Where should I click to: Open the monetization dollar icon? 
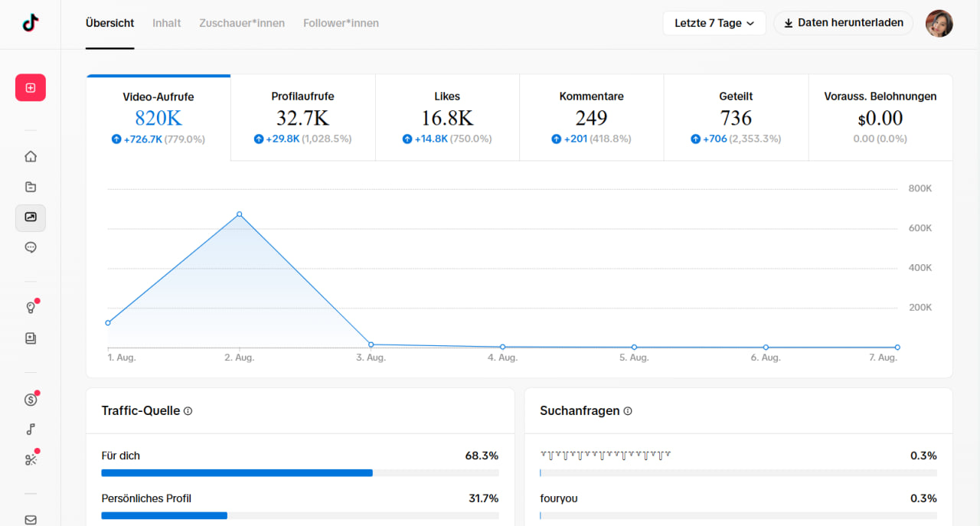pos(31,399)
